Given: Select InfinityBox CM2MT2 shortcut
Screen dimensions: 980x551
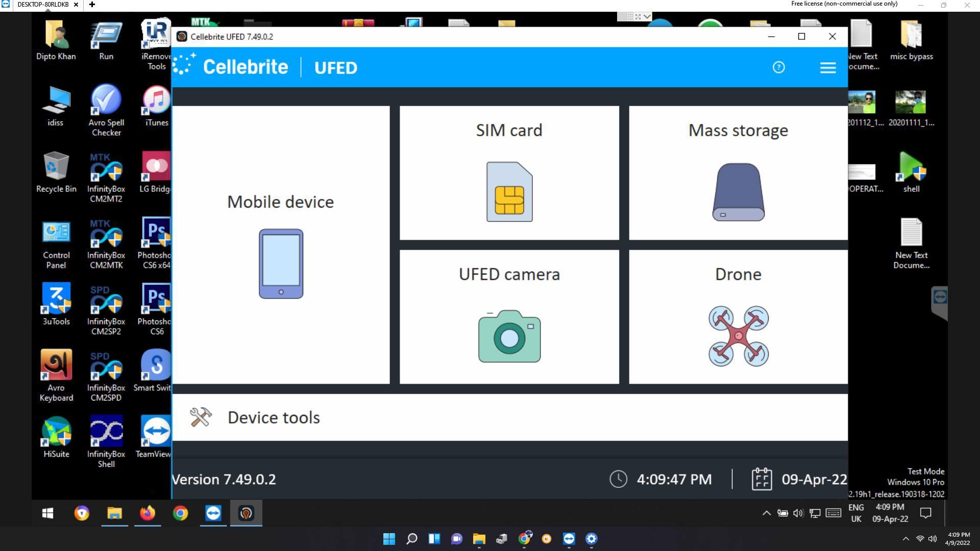Looking at the screenshot, I should coord(106,178).
